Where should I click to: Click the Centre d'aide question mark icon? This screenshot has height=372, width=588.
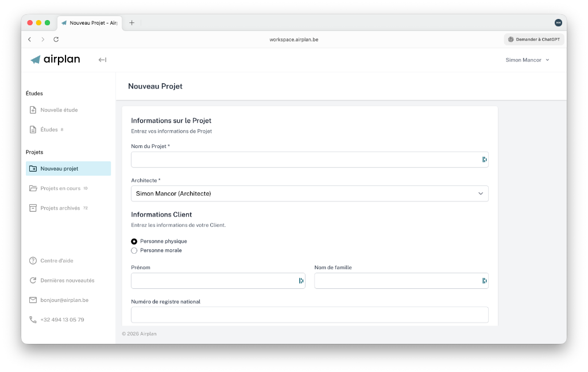33,261
